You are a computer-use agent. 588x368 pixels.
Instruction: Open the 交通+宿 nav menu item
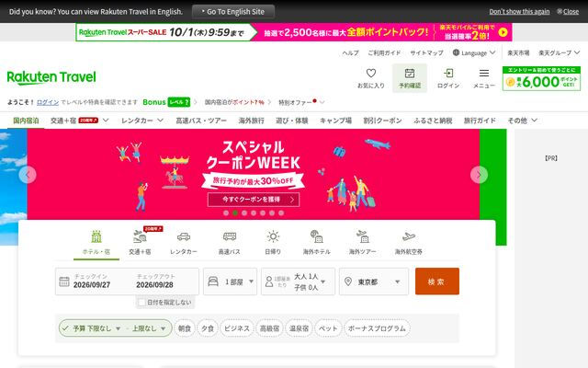[79, 121]
